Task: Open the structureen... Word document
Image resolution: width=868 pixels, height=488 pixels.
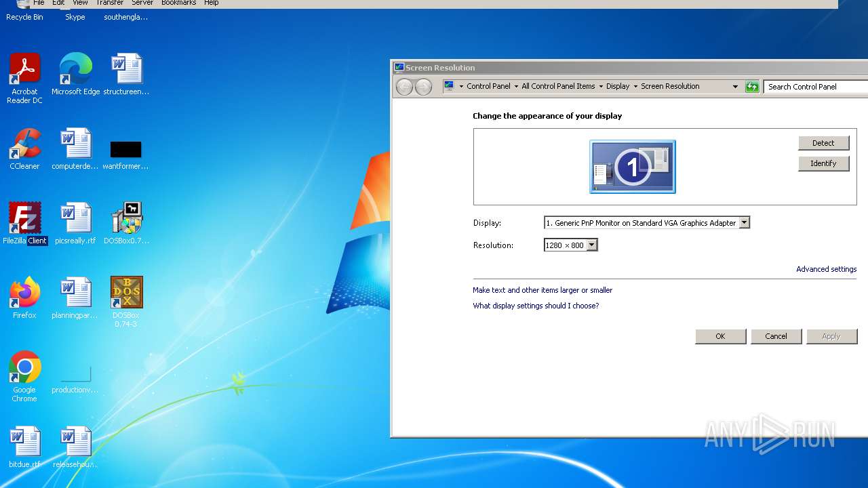Action: 126,75
